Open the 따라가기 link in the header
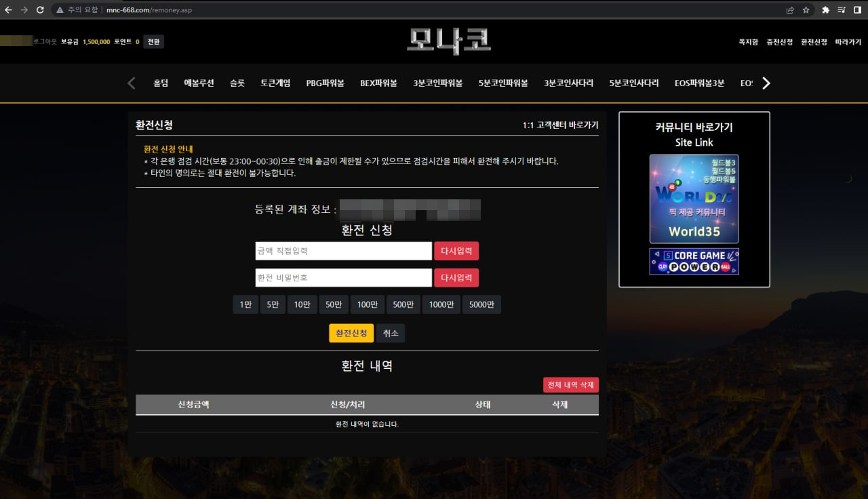 [848, 42]
